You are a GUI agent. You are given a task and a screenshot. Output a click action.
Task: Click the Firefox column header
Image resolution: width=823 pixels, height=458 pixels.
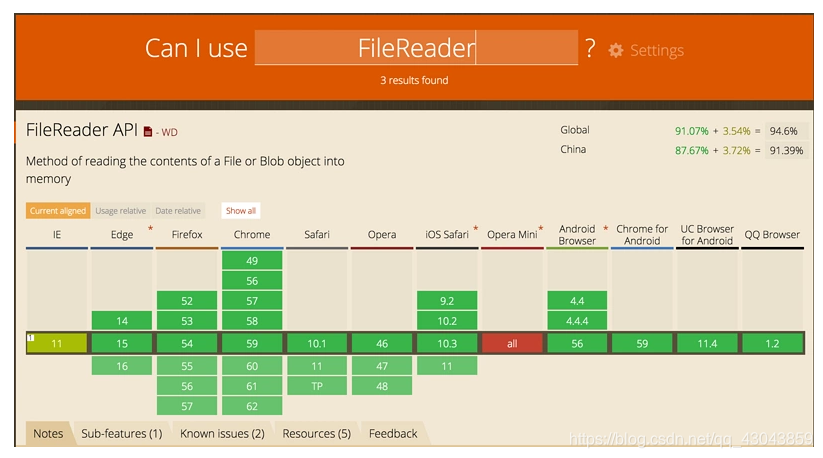[187, 235]
